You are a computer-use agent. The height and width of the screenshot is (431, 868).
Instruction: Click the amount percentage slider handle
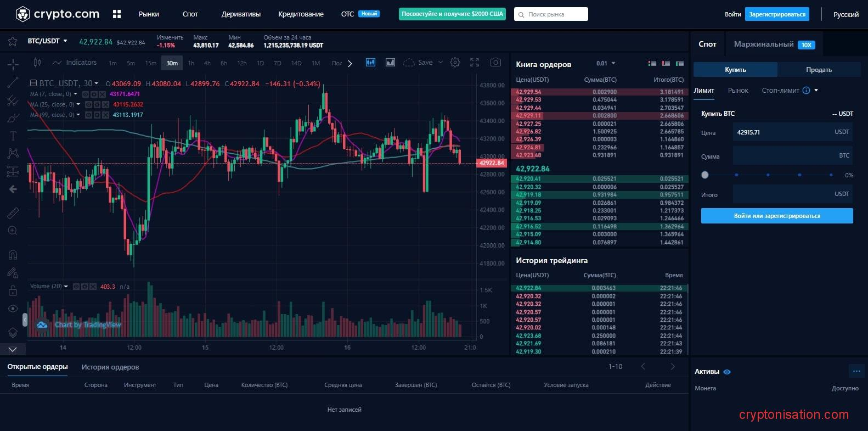[x=705, y=175]
